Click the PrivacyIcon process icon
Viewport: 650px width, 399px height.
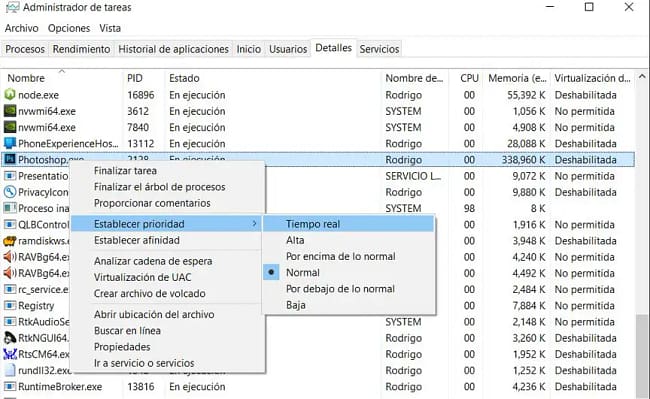10,192
